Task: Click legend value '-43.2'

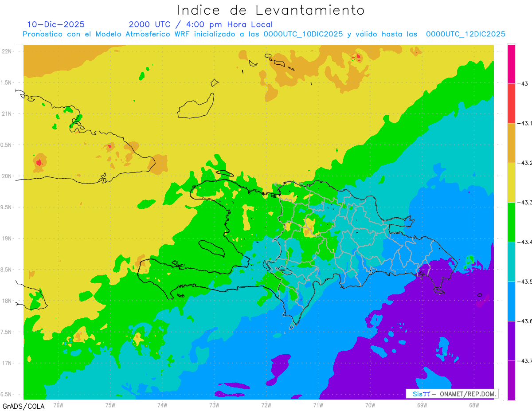Action: tap(525, 163)
